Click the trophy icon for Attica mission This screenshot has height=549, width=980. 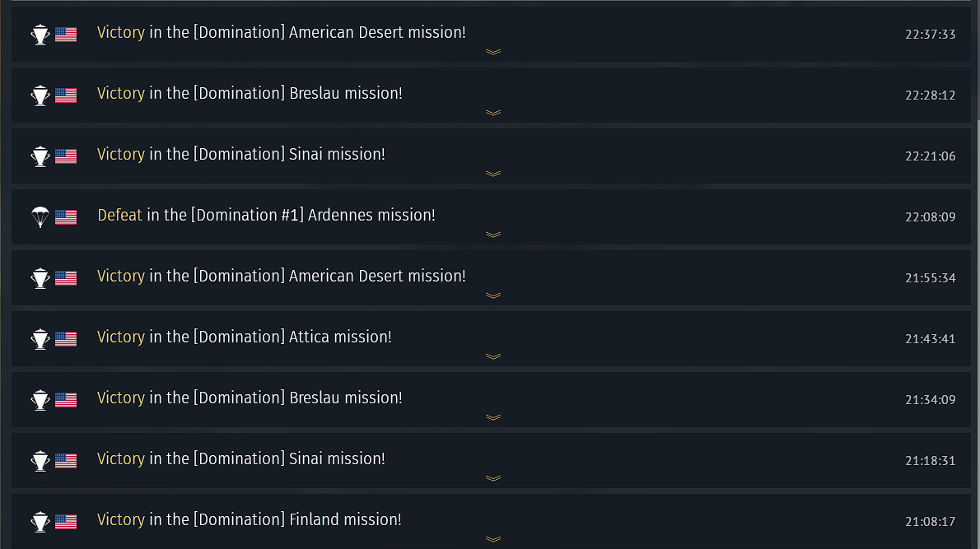[40, 339]
